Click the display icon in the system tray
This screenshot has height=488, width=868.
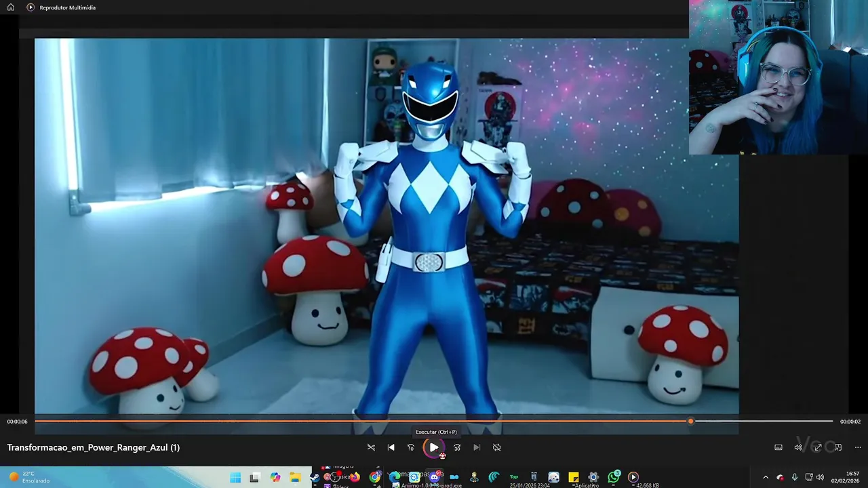click(x=809, y=477)
